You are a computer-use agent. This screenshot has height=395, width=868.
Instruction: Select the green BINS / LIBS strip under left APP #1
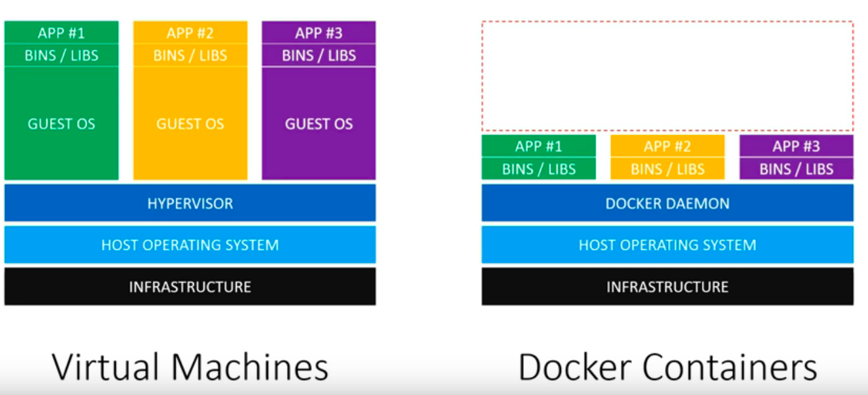[60, 55]
